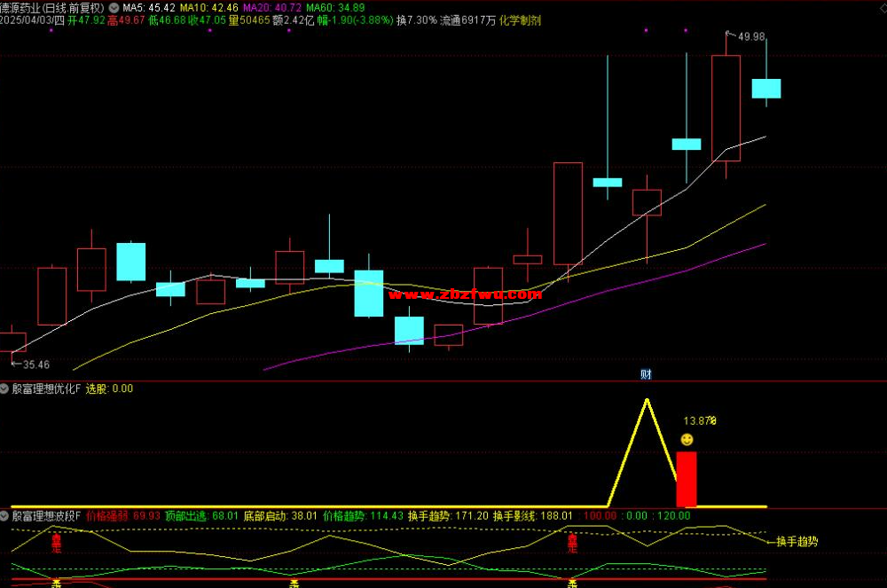
Task: Click the 35.46 low price marker
Action: pos(32,365)
